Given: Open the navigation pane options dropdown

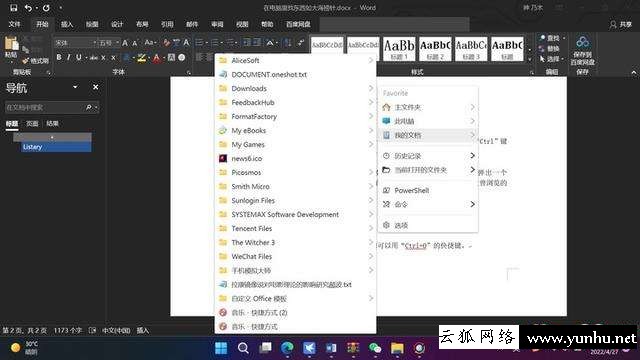Looking at the screenshot, I should (75, 87).
